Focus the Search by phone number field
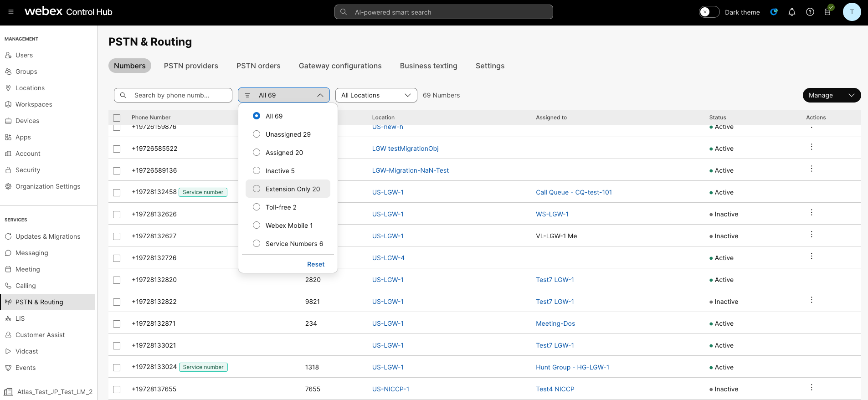Viewport: 868px width, 400px height. tap(173, 95)
